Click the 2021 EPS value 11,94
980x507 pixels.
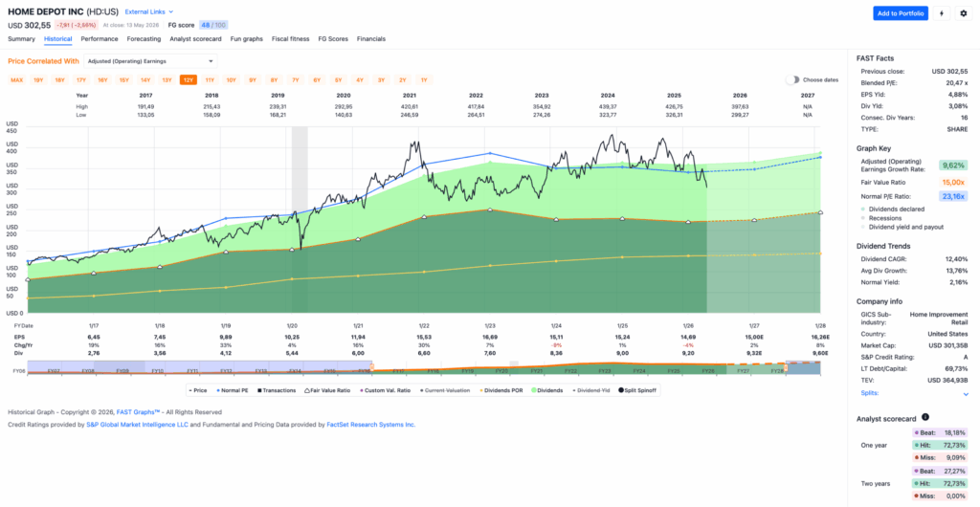[358, 337]
